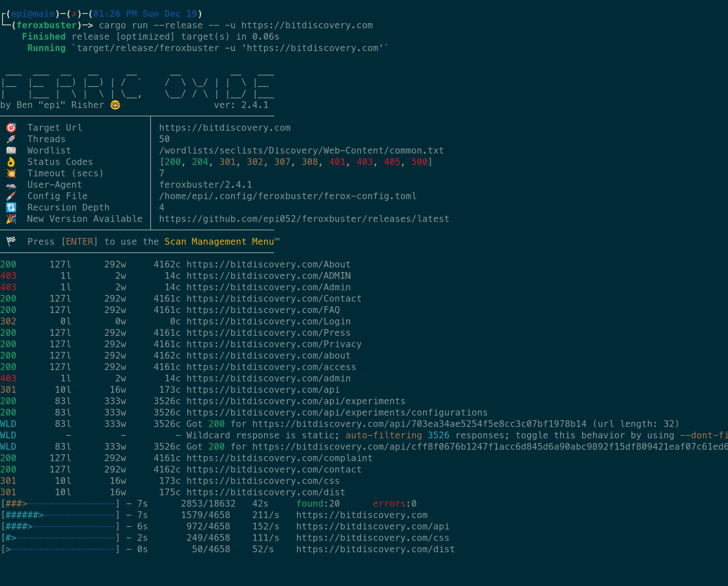Click the syringe emoji beside Config File
Screen dimensions: 728x586
coord(11,196)
